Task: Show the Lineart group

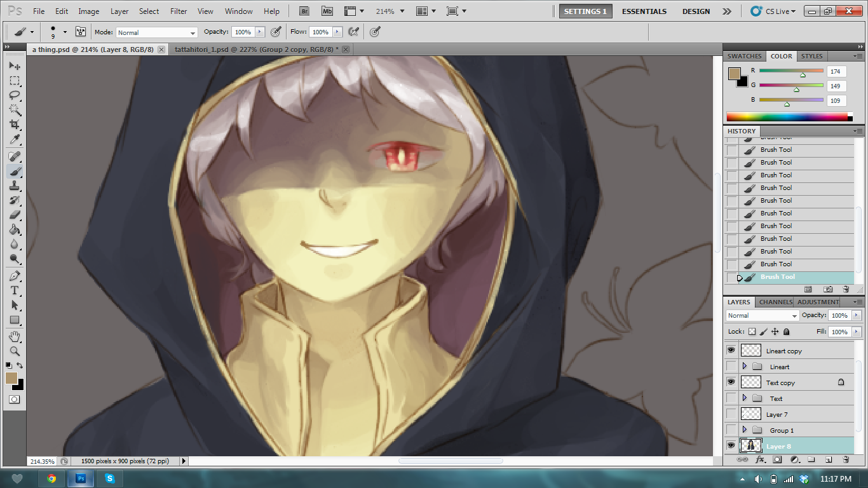Action: tap(731, 366)
